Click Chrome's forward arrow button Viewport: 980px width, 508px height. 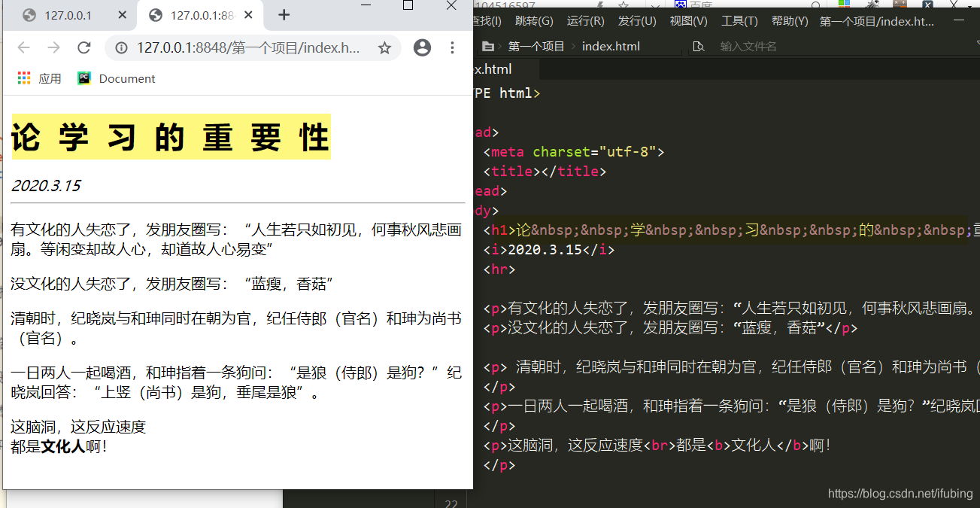tap(53, 48)
